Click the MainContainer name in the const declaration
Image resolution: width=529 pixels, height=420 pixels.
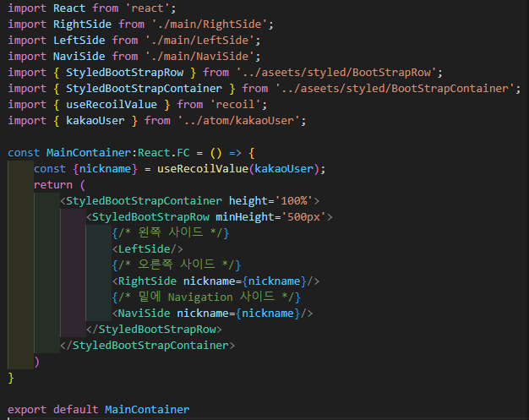click(89, 153)
